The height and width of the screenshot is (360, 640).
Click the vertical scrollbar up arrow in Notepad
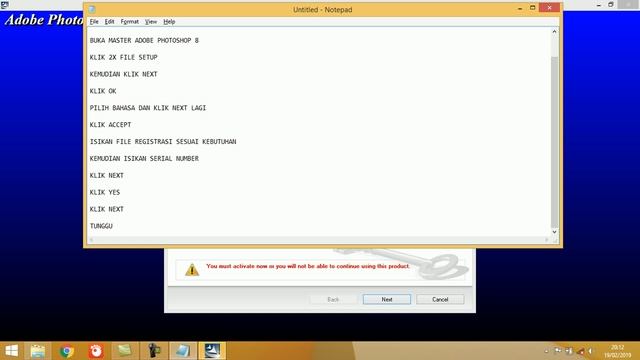click(554, 32)
